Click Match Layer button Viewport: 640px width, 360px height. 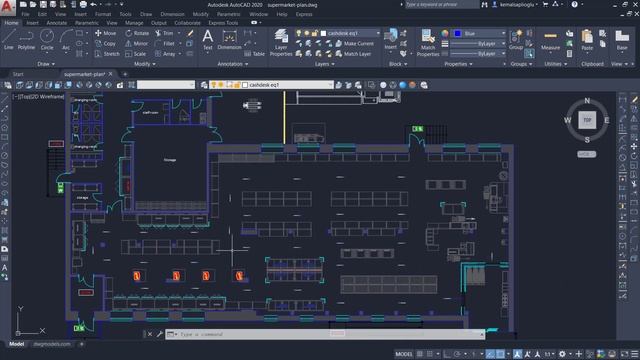click(x=353, y=53)
